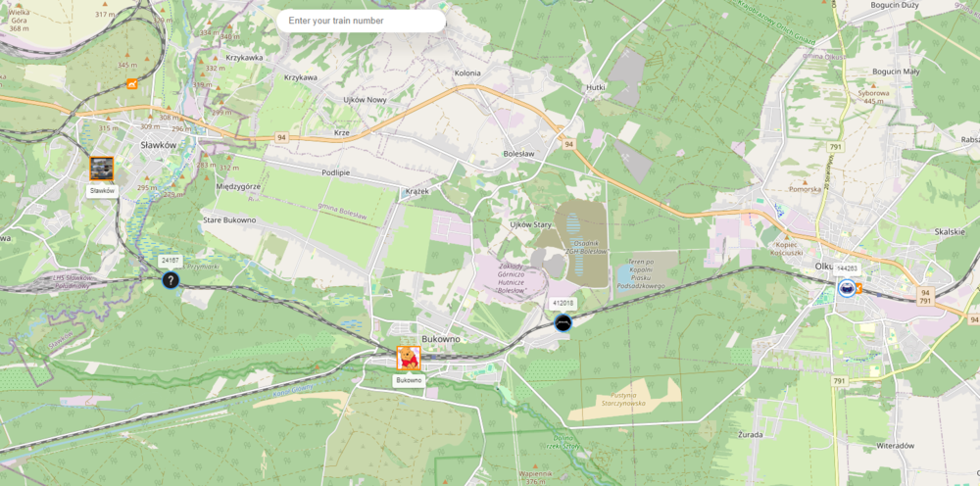Click road 791 shield near Żurada
This screenshot has height=486, width=980.
click(839, 380)
